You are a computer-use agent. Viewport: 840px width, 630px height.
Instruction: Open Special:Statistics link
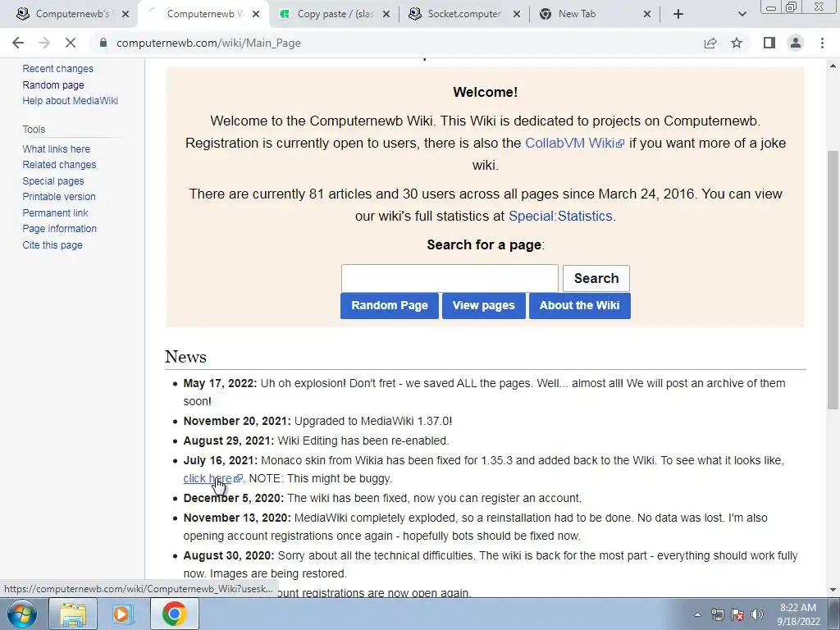click(x=560, y=216)
